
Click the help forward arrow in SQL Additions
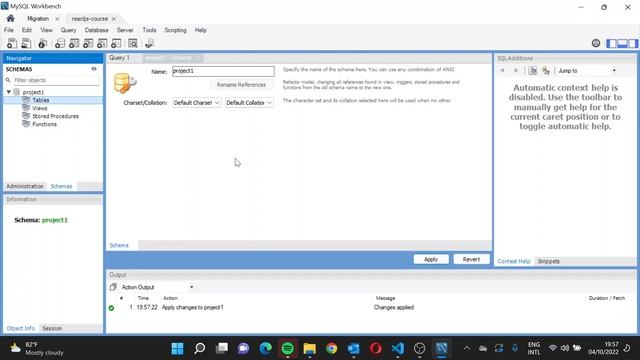[x=516, y=71]
